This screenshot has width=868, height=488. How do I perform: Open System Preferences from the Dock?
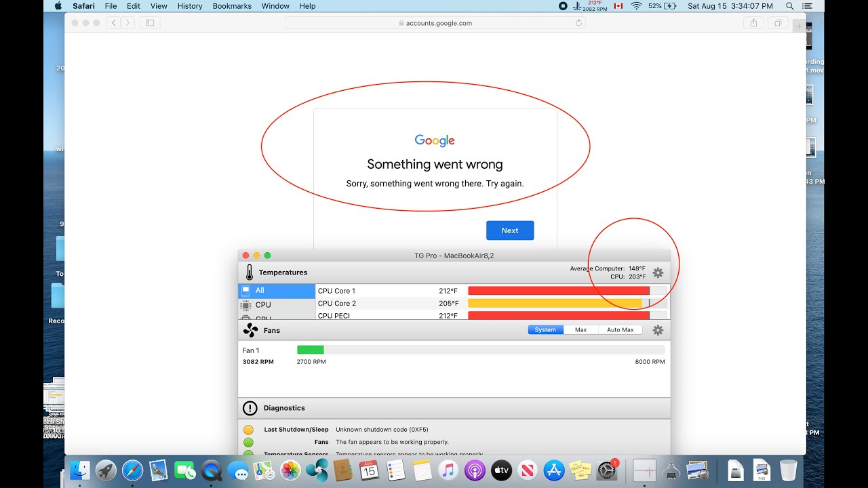606,470
